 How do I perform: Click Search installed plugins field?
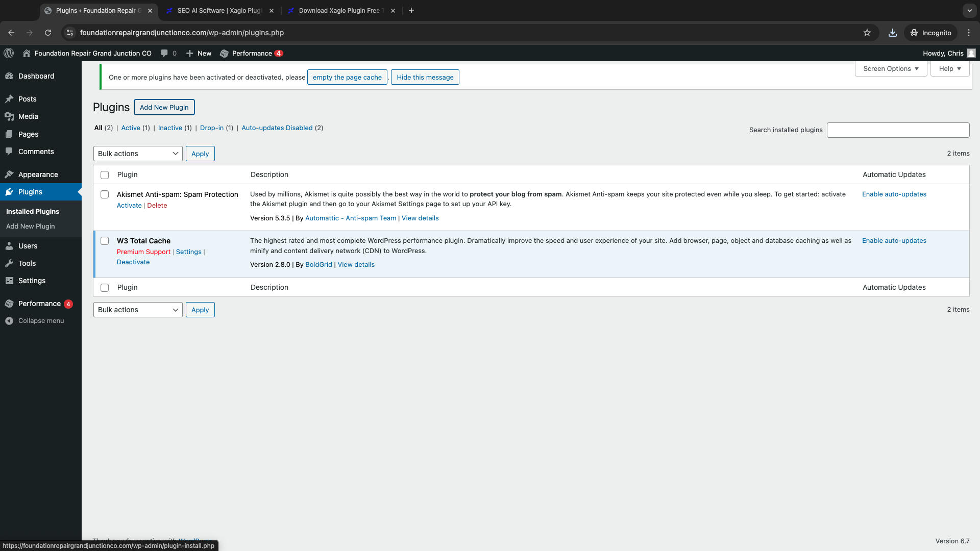[898, 130]
